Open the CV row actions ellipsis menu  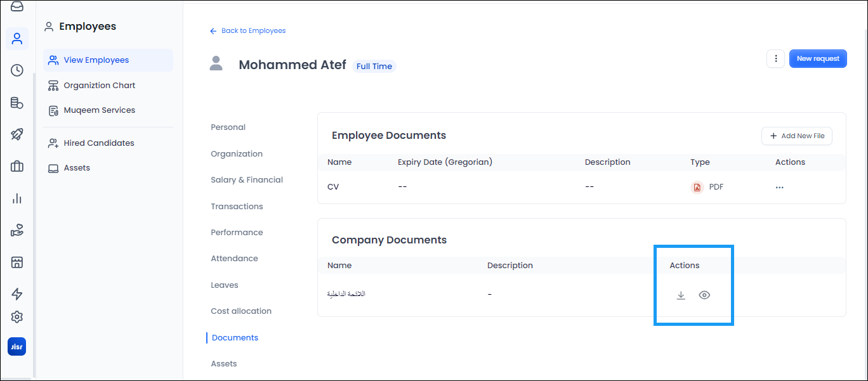click(x=779, y=188)
